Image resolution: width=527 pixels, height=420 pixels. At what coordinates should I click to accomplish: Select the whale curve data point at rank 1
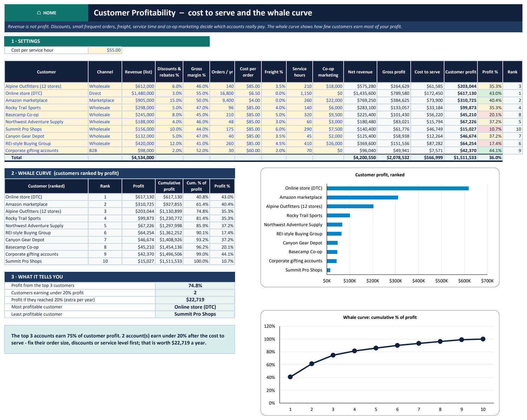pyautogui.click(x=290, y=377)
